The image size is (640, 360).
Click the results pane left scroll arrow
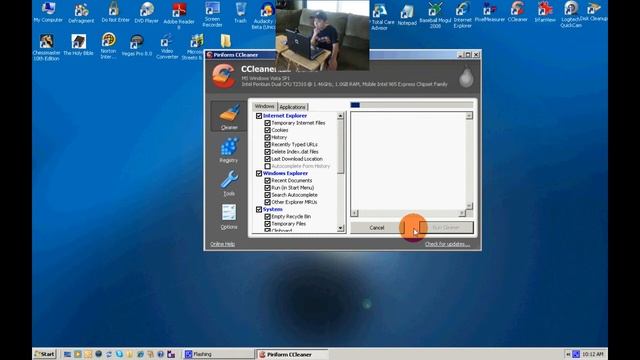coord(354,213)
